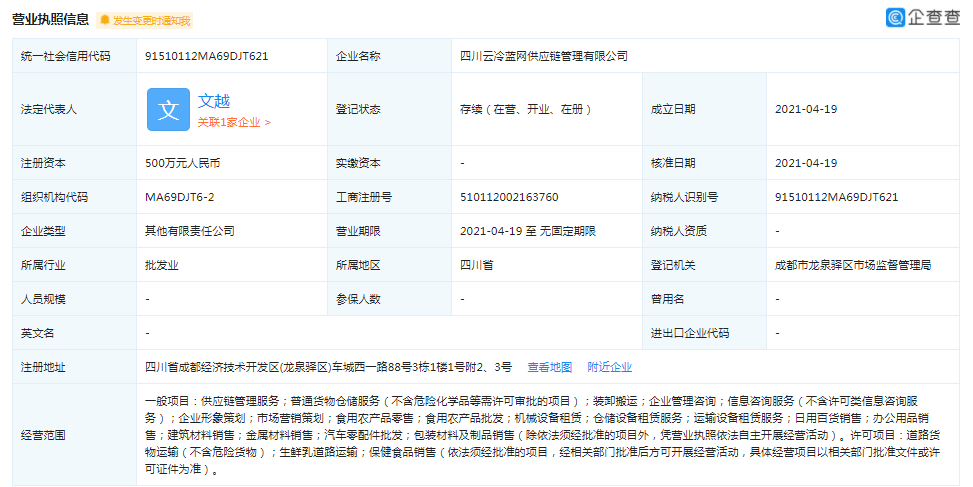Viewport: 973px width, 487px height.
Task: Click company type 其他有限责任公司
Action: 190,231
